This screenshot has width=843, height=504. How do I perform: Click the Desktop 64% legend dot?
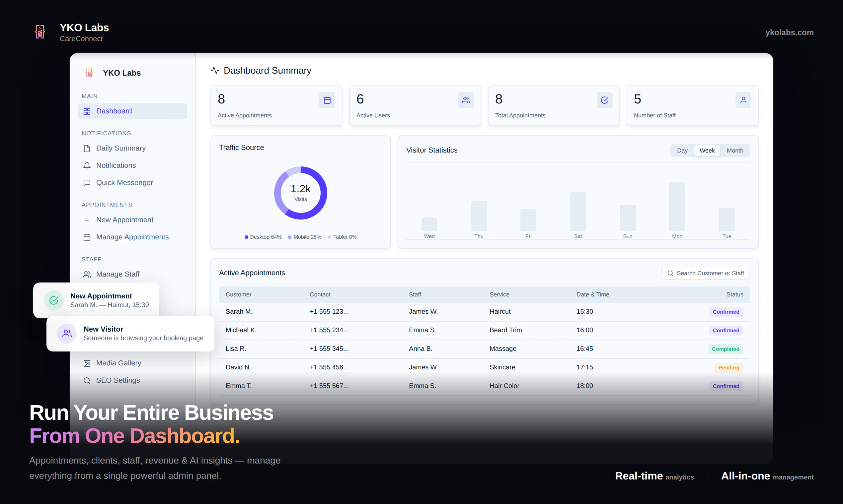tap(247, 237)
